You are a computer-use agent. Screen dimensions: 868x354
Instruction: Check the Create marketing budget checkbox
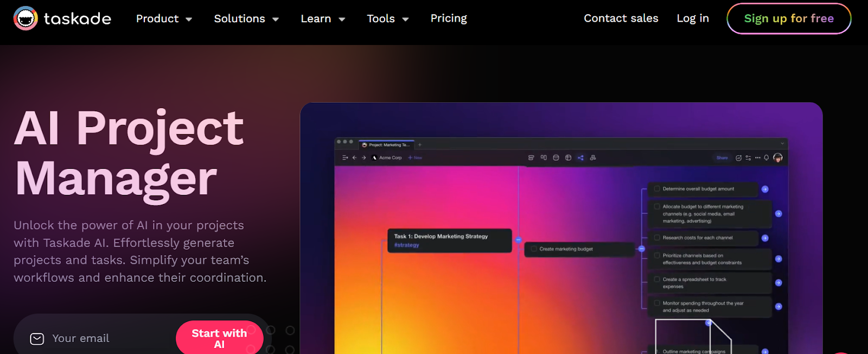click(534, 249)
